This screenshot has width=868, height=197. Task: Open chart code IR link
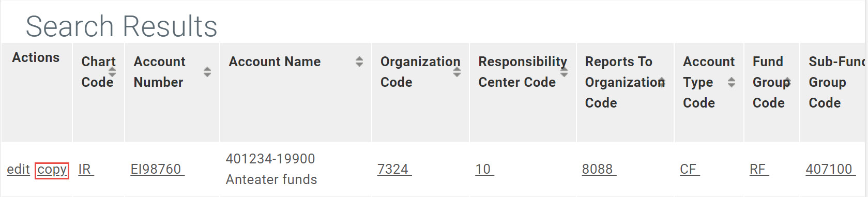[86, 169]
